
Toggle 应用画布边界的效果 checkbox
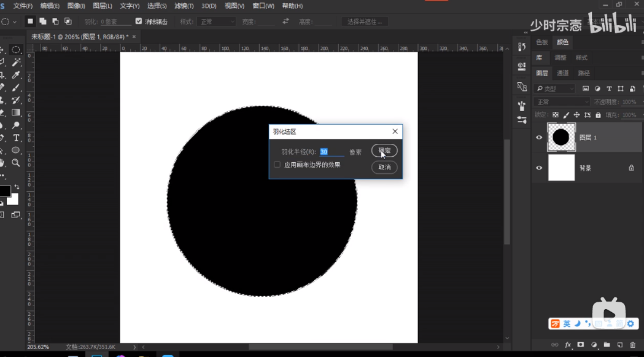click(277, 165)
